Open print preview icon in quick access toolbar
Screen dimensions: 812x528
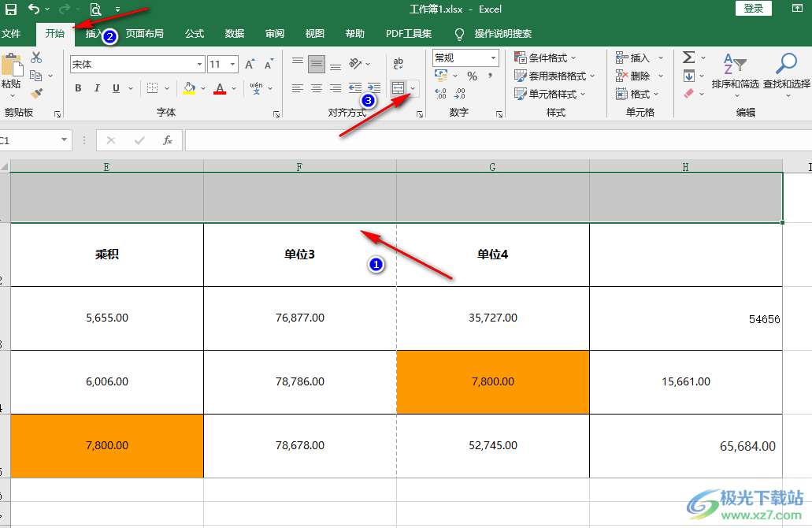[95, 9]
